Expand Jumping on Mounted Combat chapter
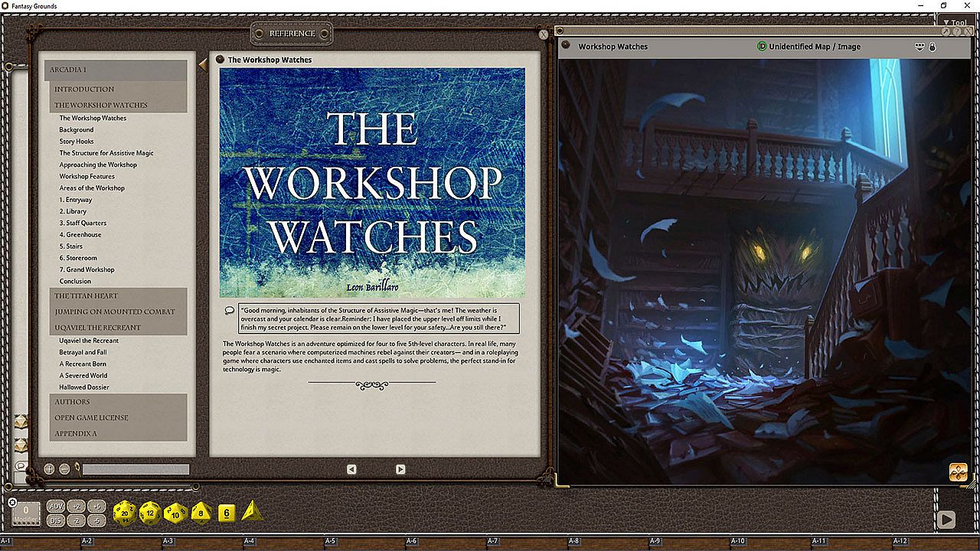The image size is (980, 551). [x=114, y=311]
